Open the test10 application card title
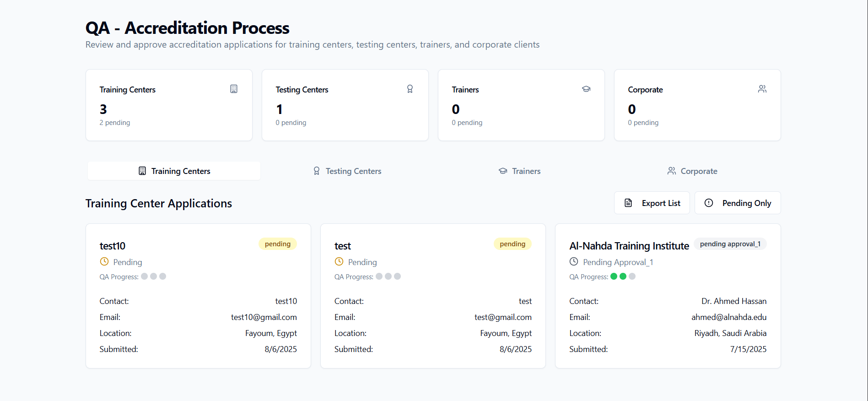The width and height of the screenshot is (868, 401). (x=113, y=246)
